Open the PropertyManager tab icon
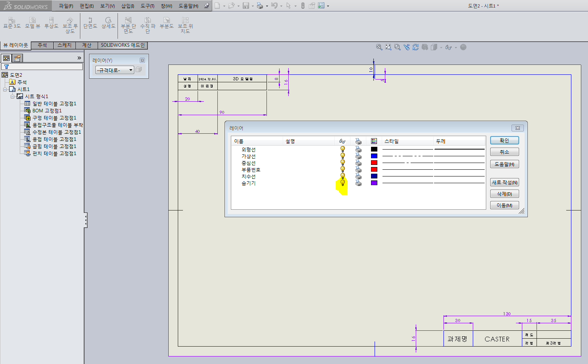588x364 pixels. pyautogui.click(x=17, y=58)
